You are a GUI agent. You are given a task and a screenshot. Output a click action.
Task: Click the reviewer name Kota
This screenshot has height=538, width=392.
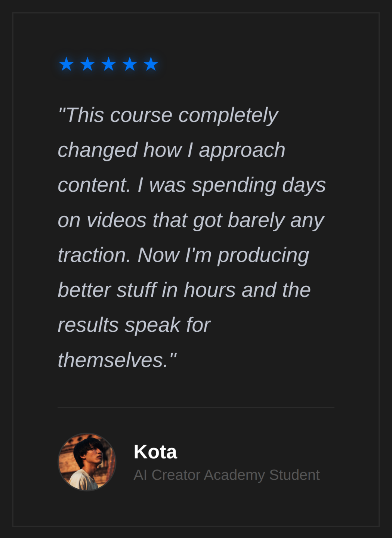155,452
